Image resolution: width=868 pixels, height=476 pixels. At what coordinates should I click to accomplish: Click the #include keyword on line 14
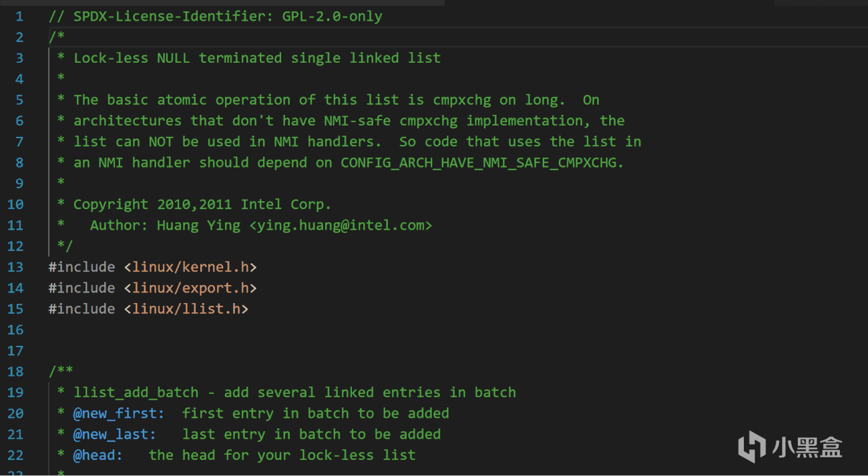pos(81,288)
